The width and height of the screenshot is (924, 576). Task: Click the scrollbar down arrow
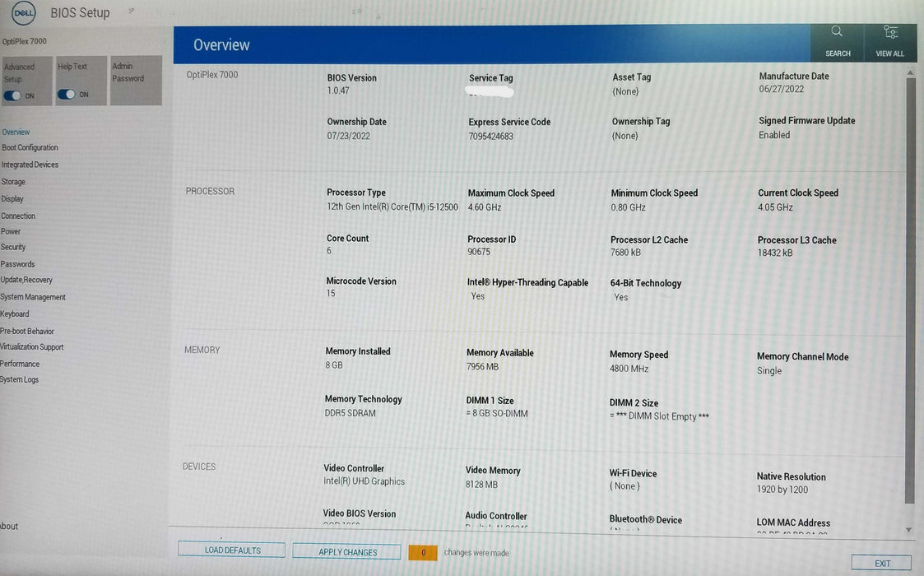908,529
